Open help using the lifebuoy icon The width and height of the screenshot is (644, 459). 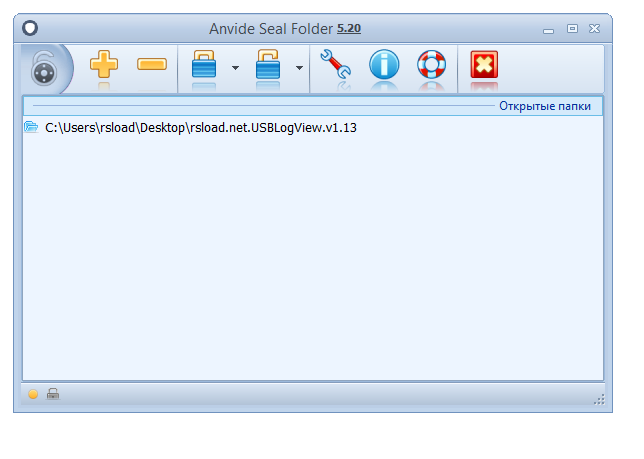432,64
